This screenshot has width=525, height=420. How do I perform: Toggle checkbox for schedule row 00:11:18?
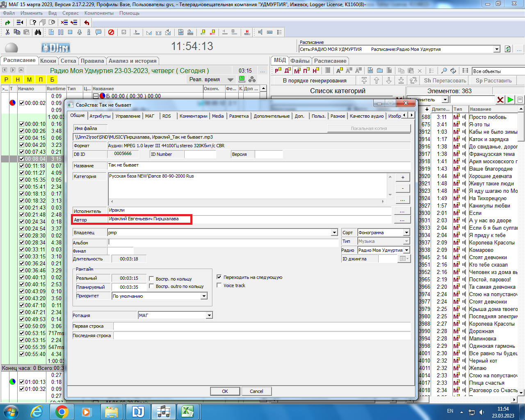(x=22, y=166)
